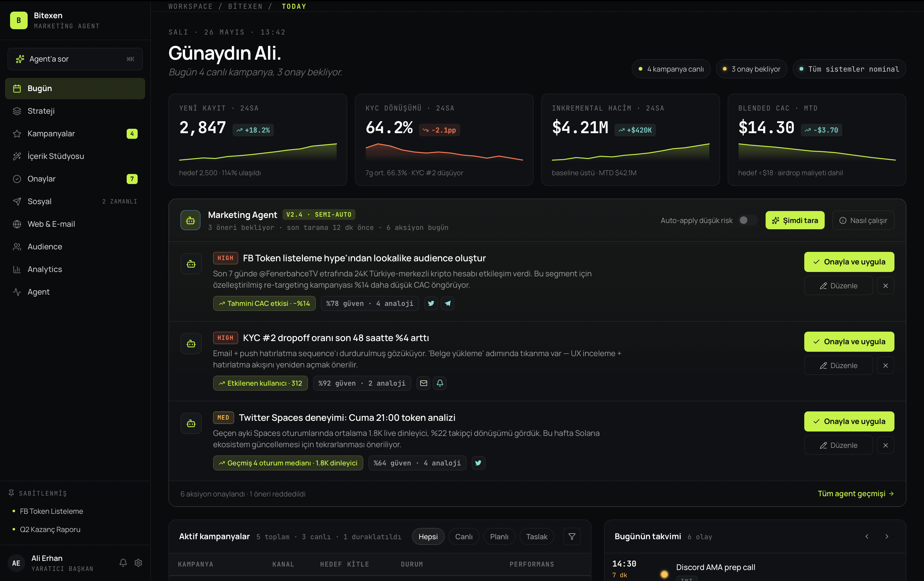This screenshot has height=581, width=924.
Task: Open Onaylar in the sidebar
Action: [75, 179]
